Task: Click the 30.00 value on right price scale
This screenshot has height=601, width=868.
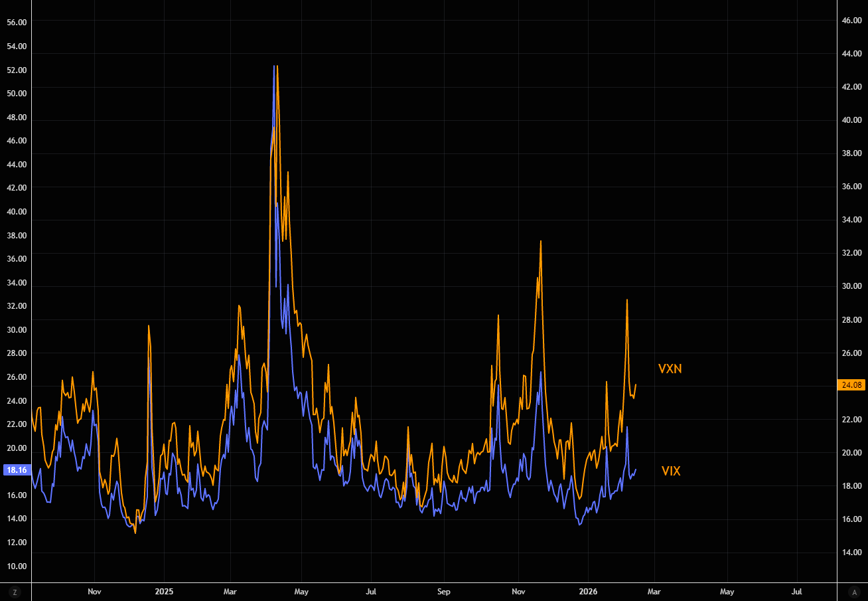Action: 851,286
